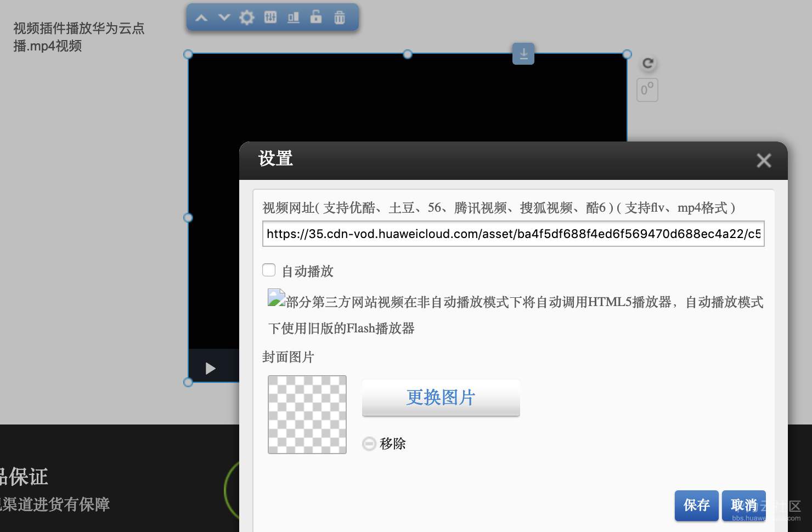812x532 pixels.
Task: Move the video widget down a layer
Action: tap(224, 17)
